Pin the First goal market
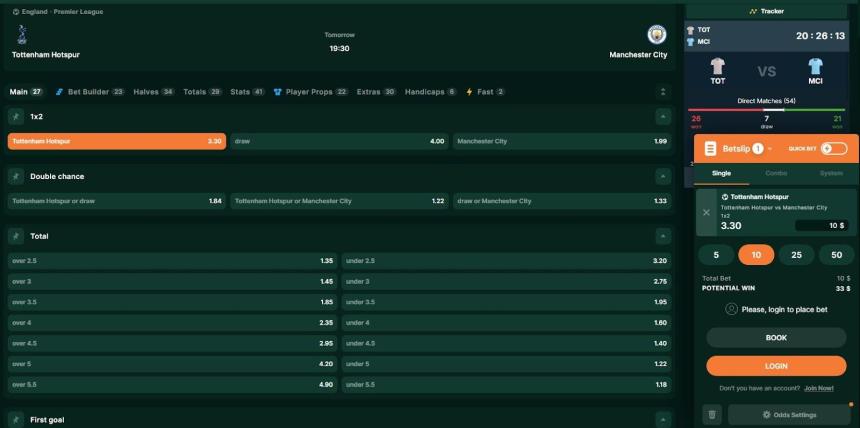The height and width of the screenshot is (428, 860). [x=16, y=420]
